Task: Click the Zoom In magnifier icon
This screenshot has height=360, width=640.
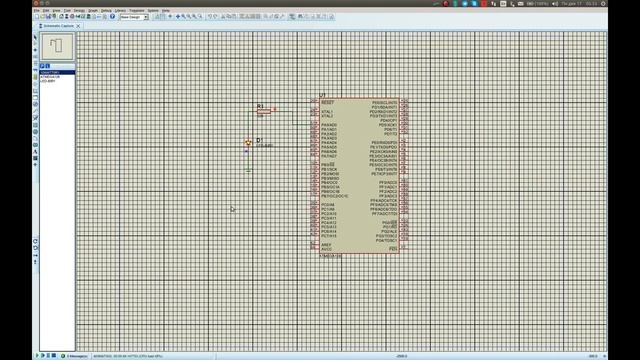Action: pos(183,17)
